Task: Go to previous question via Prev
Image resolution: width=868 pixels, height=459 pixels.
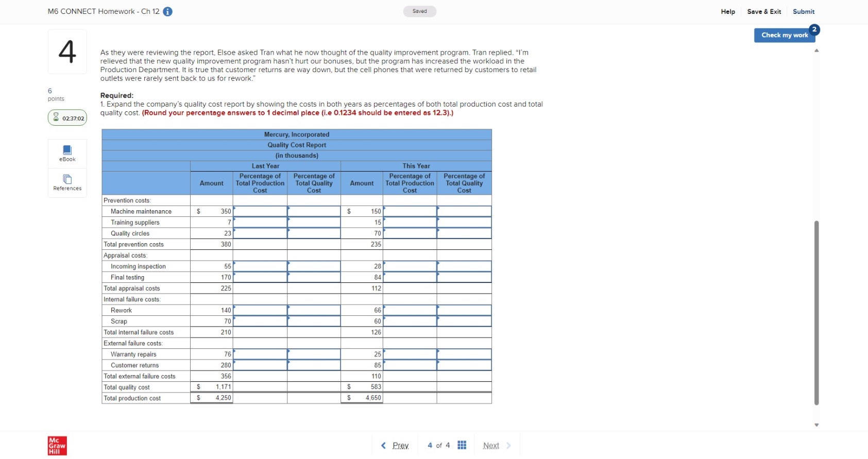Action: [x=400, y=446]
